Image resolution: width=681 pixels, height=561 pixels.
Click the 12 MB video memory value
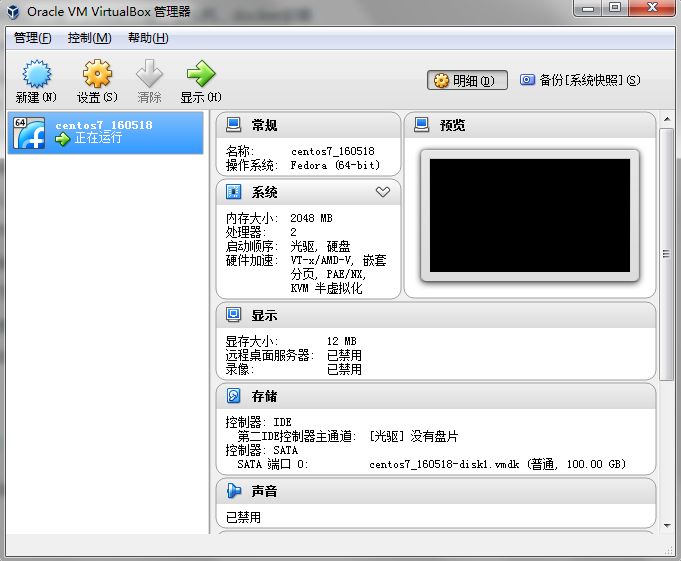pos(341,341)
